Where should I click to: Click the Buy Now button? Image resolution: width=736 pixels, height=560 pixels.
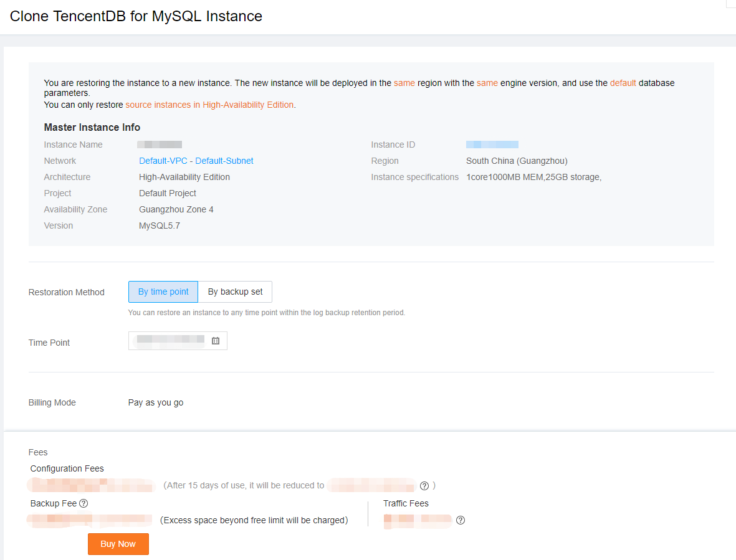click(x=118, y=544)
